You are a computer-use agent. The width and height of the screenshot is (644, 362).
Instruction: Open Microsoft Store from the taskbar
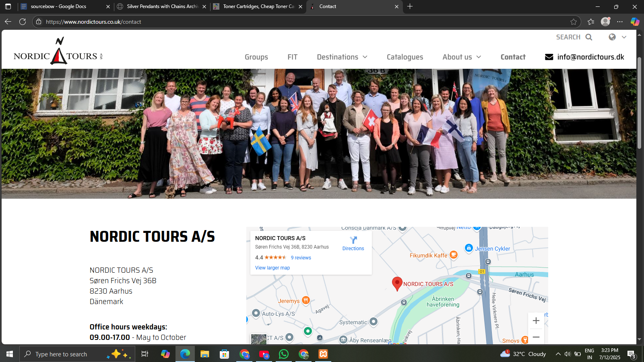click(x=224, y=354)
